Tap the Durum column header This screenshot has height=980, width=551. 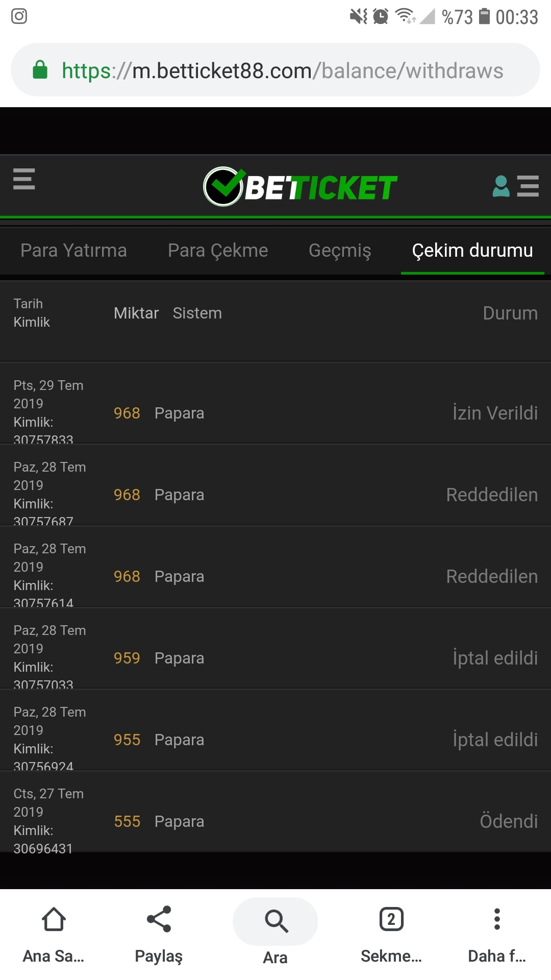tap(510, 313)
